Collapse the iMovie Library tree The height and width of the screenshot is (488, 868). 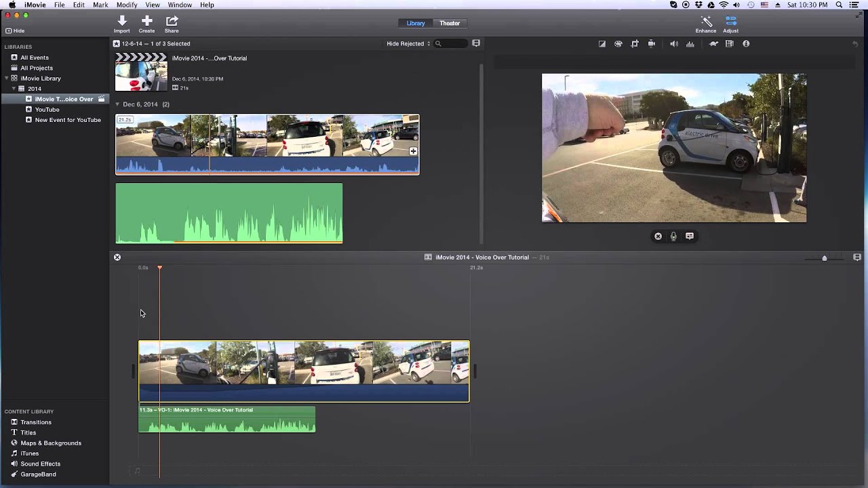tap(7, 79)
